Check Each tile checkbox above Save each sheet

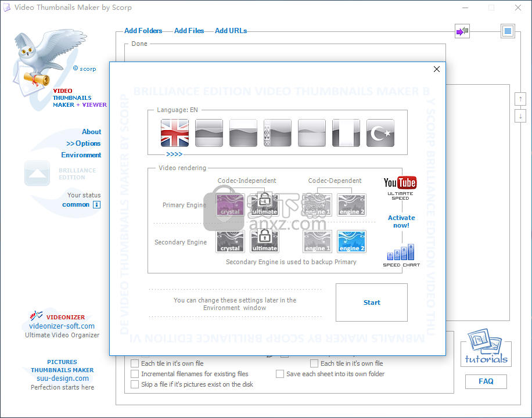[x=314, y=363]
